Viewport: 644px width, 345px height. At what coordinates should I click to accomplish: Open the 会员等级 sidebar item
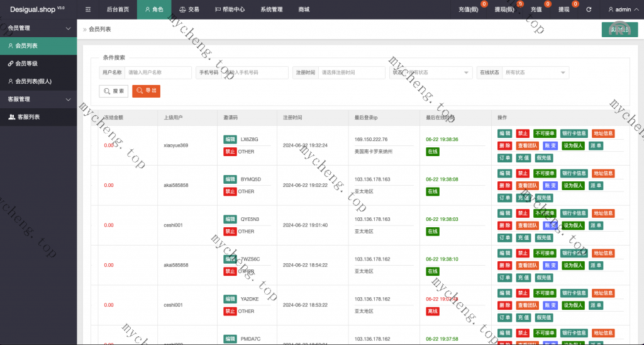pyautogui.click(x=26, y=64)
